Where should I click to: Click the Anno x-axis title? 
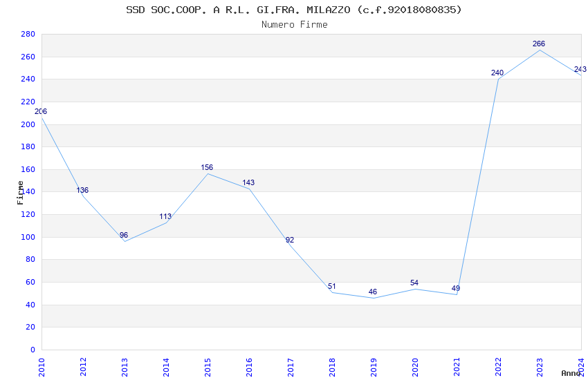tap(571, 373)
